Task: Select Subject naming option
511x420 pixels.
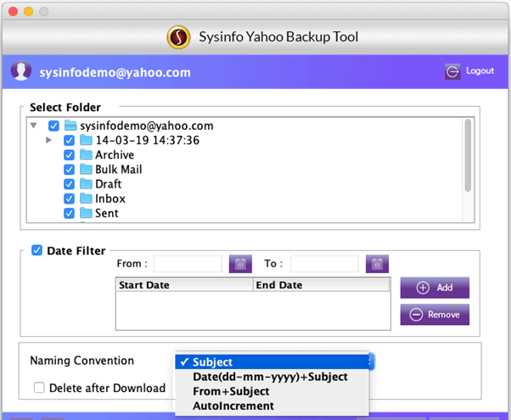Action: 272,362
